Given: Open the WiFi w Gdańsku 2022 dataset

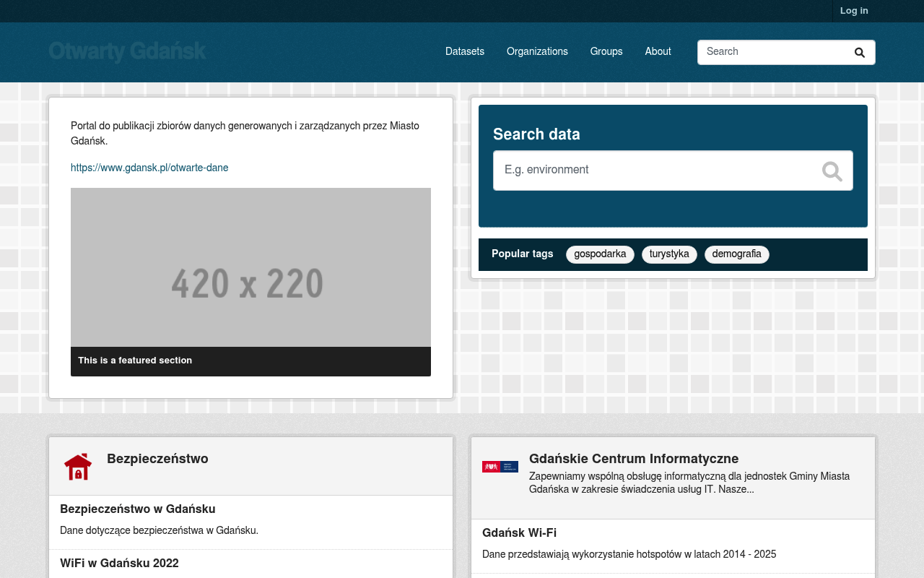Looking at the screenshot, I should [119, 564].
